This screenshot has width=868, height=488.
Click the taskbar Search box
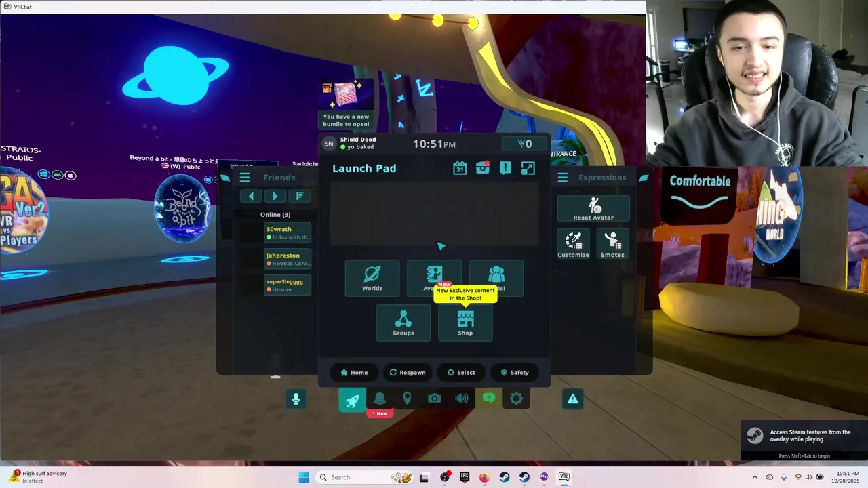365,477
